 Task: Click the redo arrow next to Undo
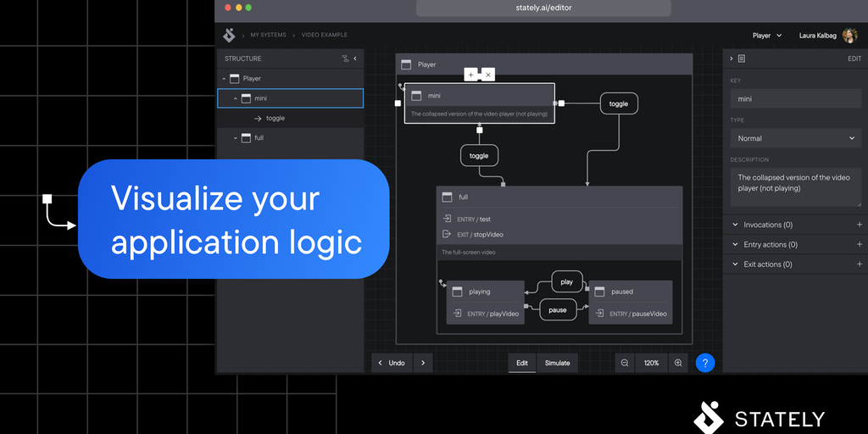tap(423, 363)
